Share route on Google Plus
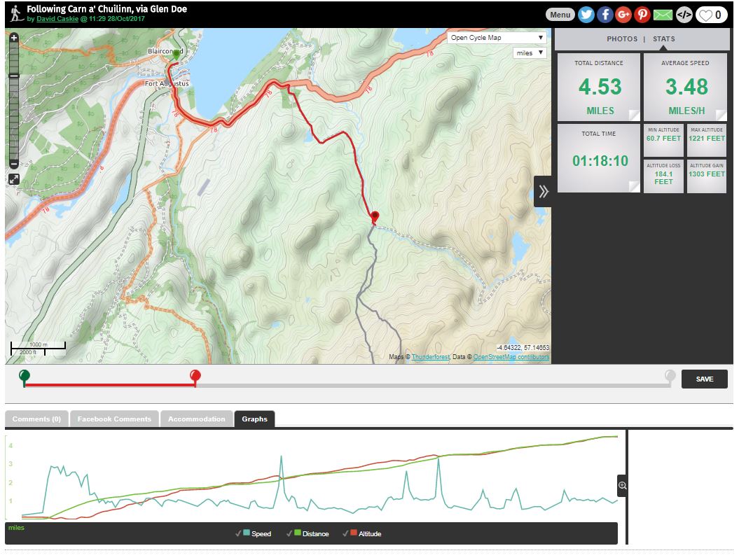The image size is (739, 560). (x=623, y=15)
